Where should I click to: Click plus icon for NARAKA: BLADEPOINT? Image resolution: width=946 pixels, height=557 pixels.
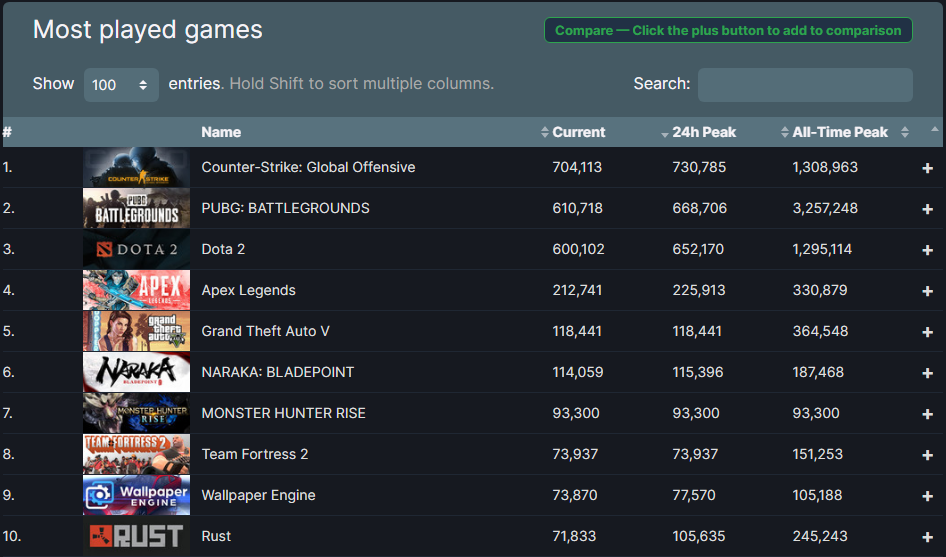coord(927,373)
